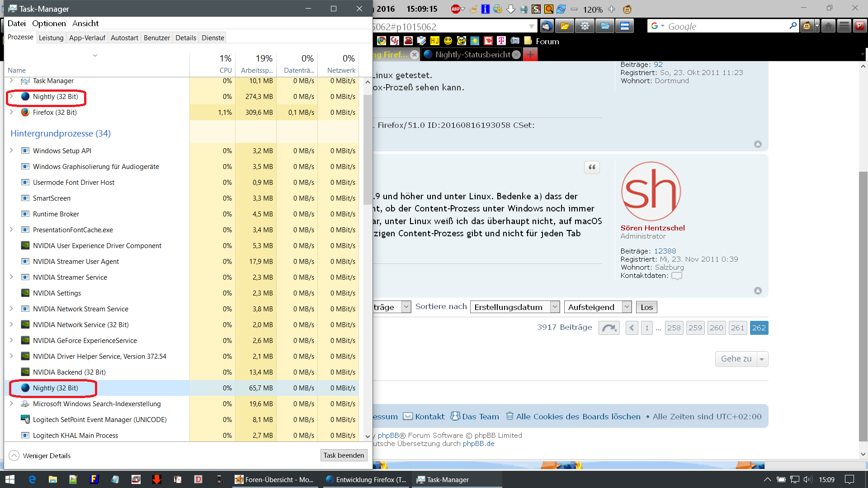The image size is (868, 488).
Task: Open the Aufsteigend order dropdown
Action: [598, 307]
